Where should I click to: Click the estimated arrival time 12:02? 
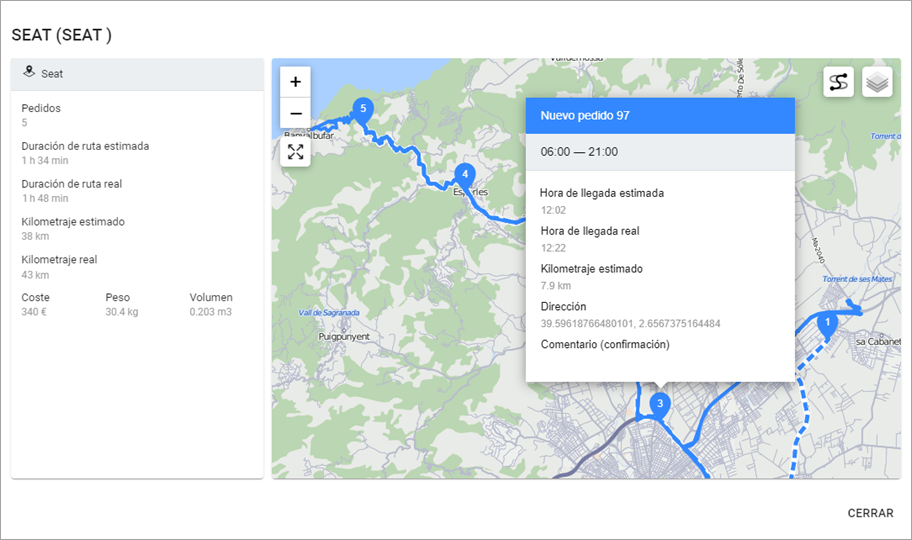click(553, 210)
